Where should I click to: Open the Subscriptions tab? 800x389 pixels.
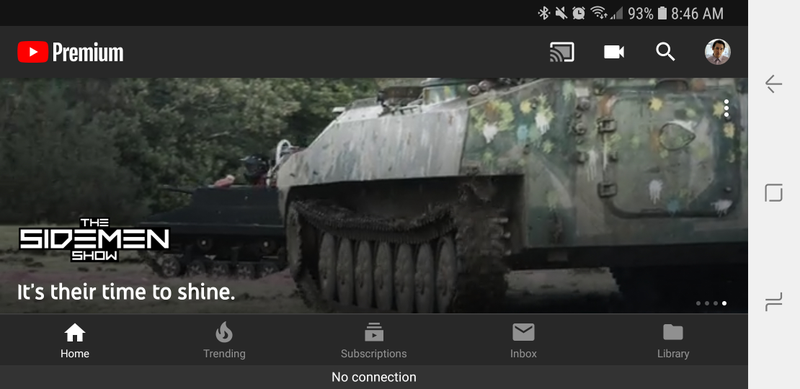pos(373,340)
